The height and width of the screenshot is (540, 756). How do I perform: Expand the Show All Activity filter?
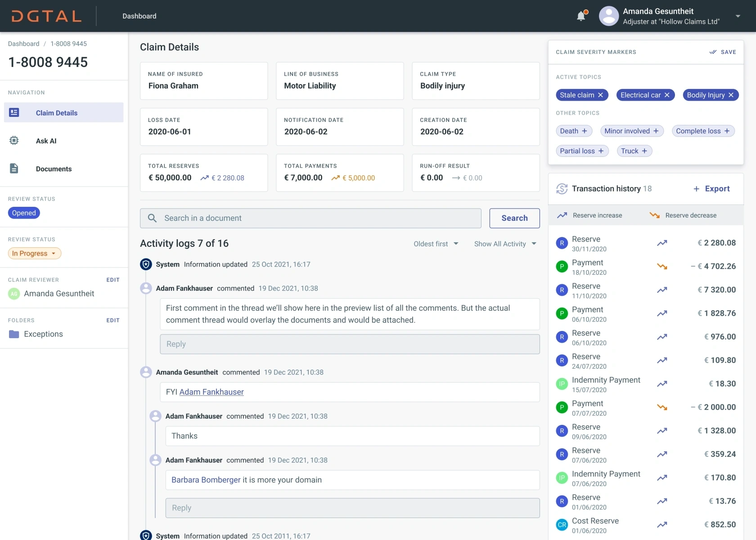[x=505, y=244]
